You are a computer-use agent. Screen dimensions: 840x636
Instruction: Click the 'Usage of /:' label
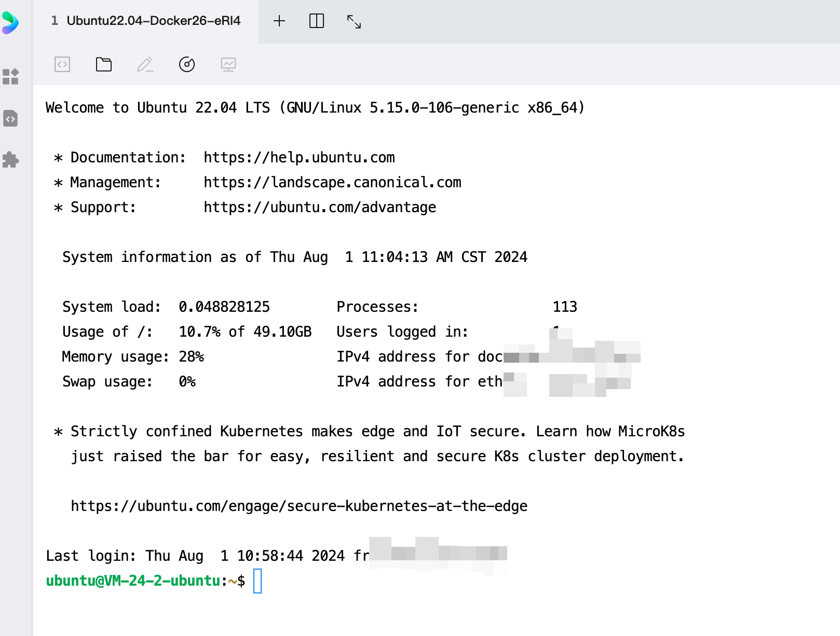coord(107,331)
